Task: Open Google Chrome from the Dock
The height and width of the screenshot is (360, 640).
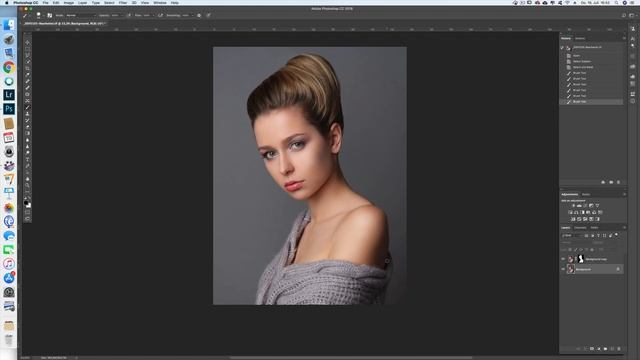Action: click(x=9, y=67)
